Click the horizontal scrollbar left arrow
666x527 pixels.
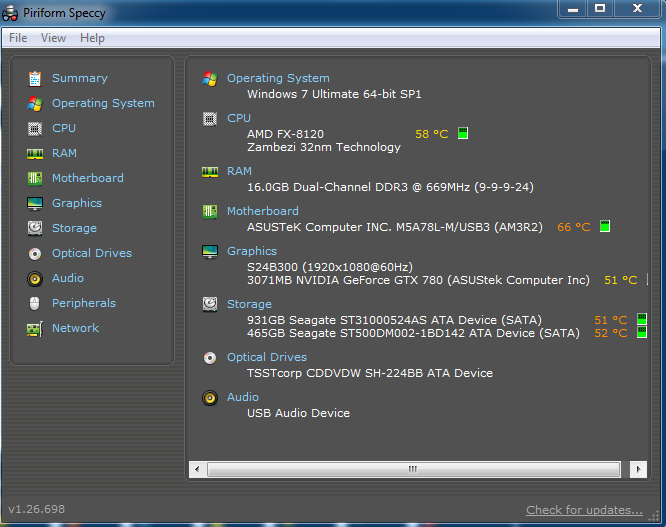(197, 470)
